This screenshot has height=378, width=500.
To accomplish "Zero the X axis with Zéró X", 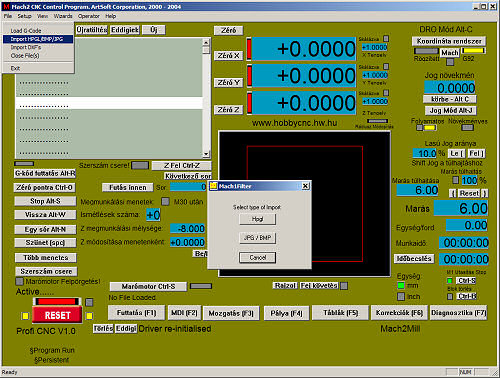I will 229,56.
